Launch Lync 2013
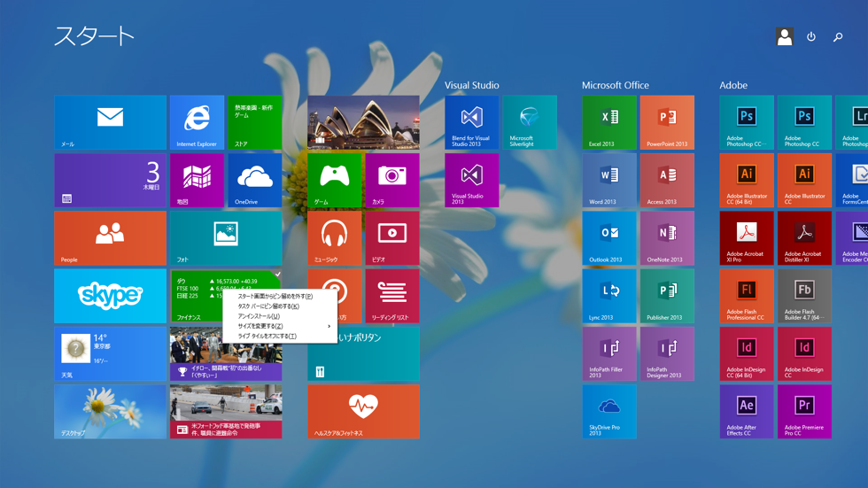Image resolution: width=868 pixels, height=488 pixels. coord(609,296)
